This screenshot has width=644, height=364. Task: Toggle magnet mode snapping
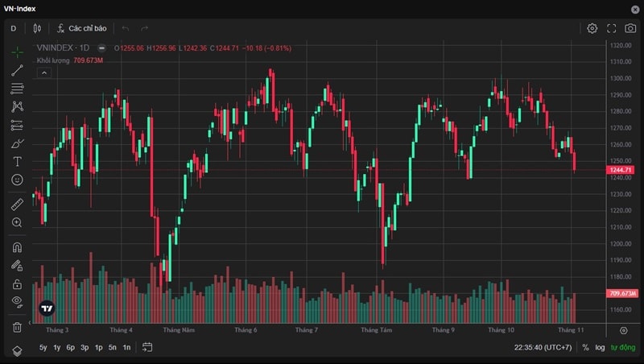17,247
